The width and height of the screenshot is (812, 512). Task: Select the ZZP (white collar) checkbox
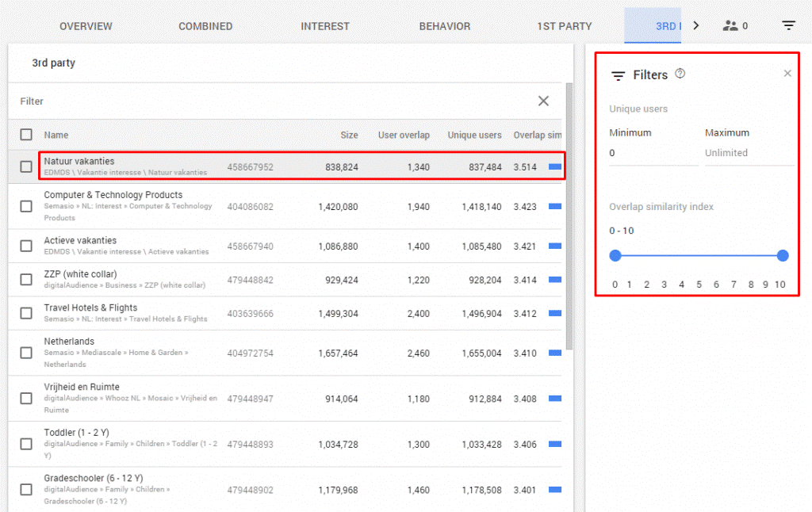pyautogui.click(x=26, y=280)
